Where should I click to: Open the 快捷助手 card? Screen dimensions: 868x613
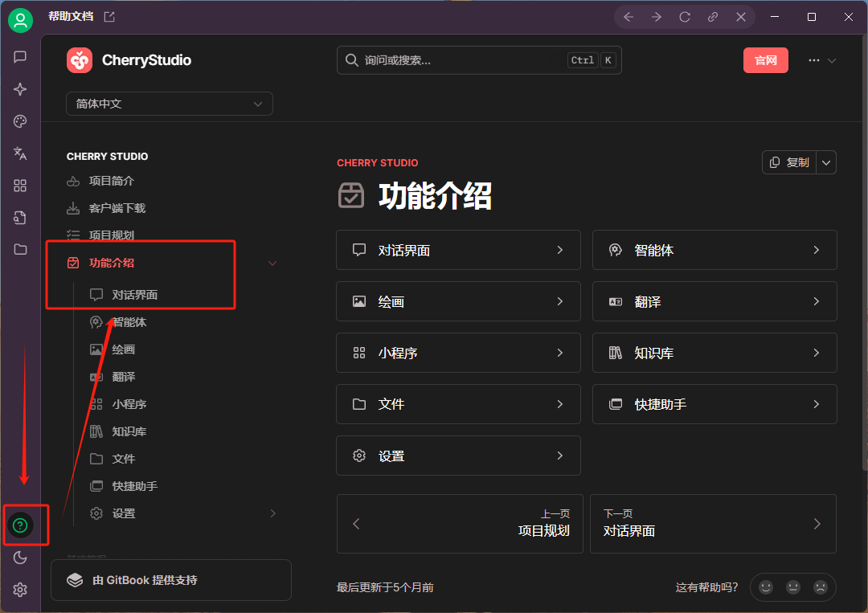tap(714, 404)
